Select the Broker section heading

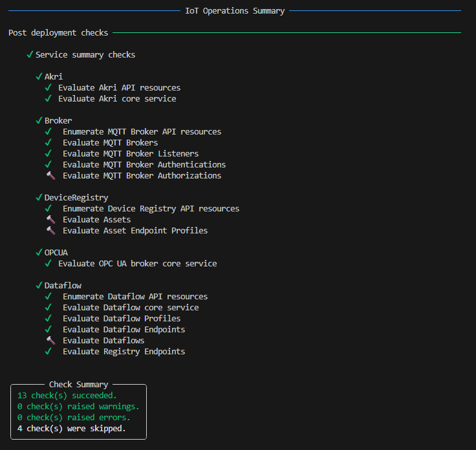click(x=58, y=121)
